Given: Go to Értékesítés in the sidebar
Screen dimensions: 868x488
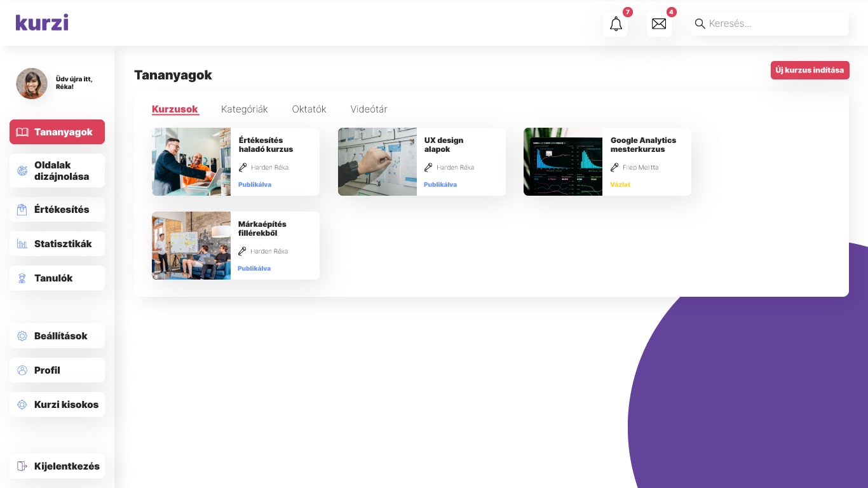Looking at the screenshot, I should [57, 210].
